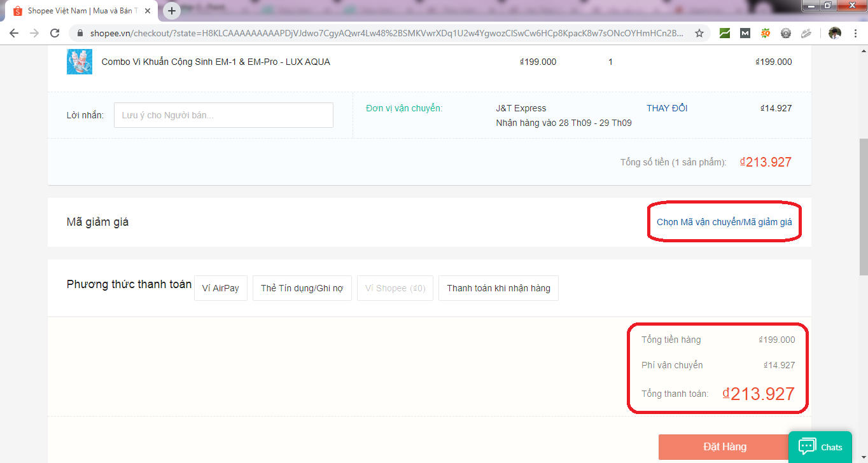This screenshot has height=463, width=868.
Task: Click the browser forward arrow
Action: pos(34,33)
